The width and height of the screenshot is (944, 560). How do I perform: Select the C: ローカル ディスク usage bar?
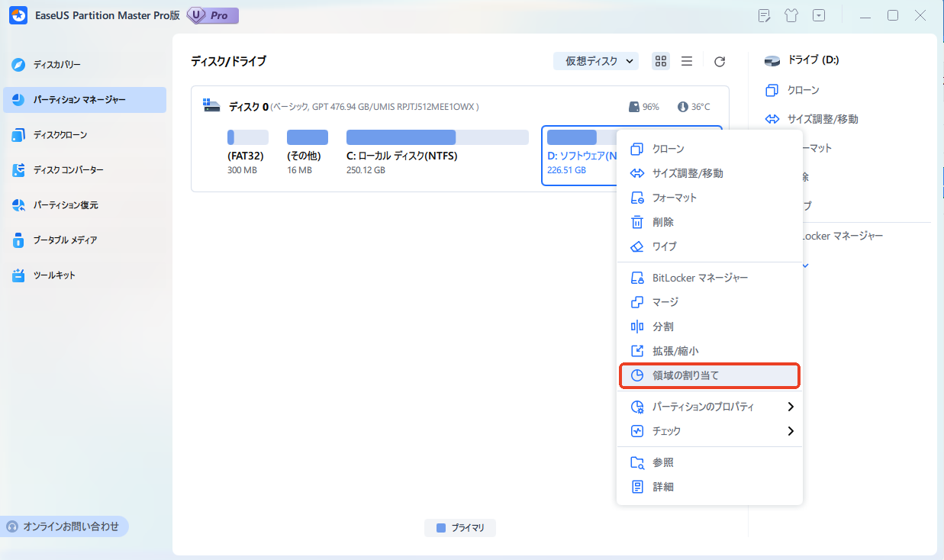437,138
